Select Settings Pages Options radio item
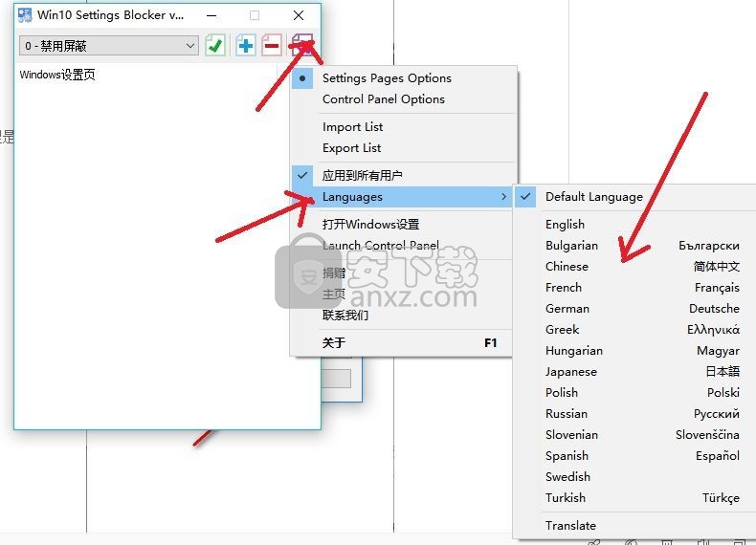This screenshot has width=756, height=545. 403,78
